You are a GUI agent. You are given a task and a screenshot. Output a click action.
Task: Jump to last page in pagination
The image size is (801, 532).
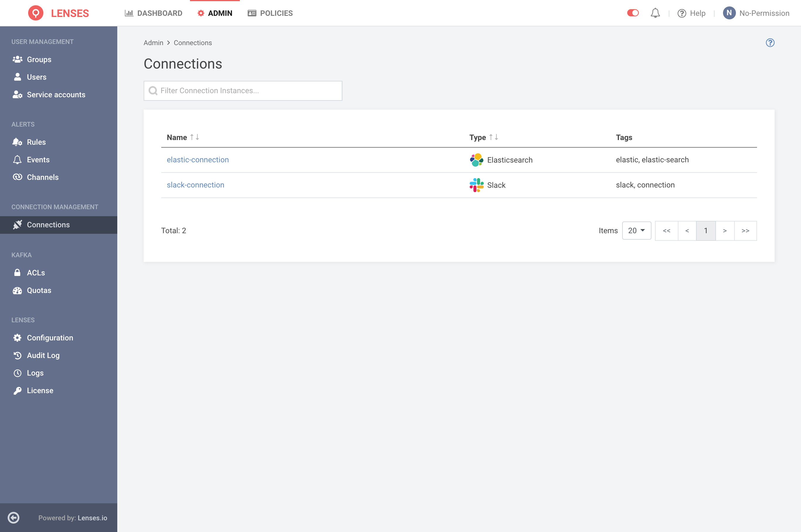point(745,231)
